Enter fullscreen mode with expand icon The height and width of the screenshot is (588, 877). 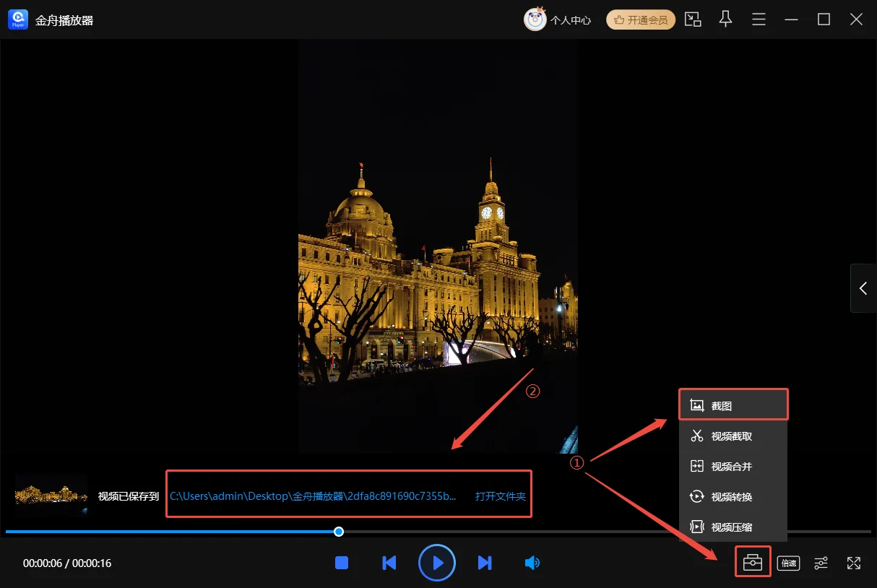[854, 563]
